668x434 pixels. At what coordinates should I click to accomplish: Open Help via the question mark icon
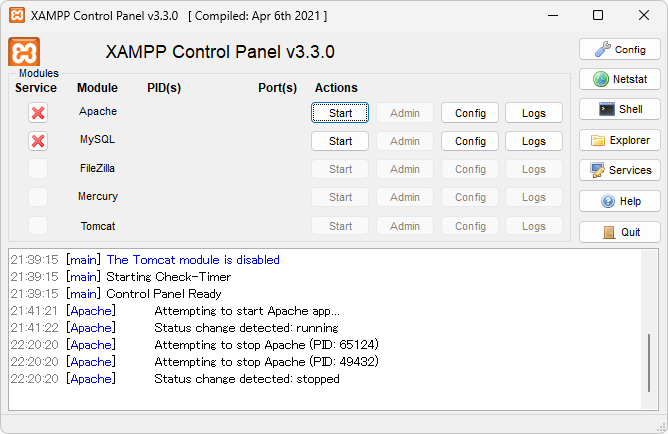[608, 201]
